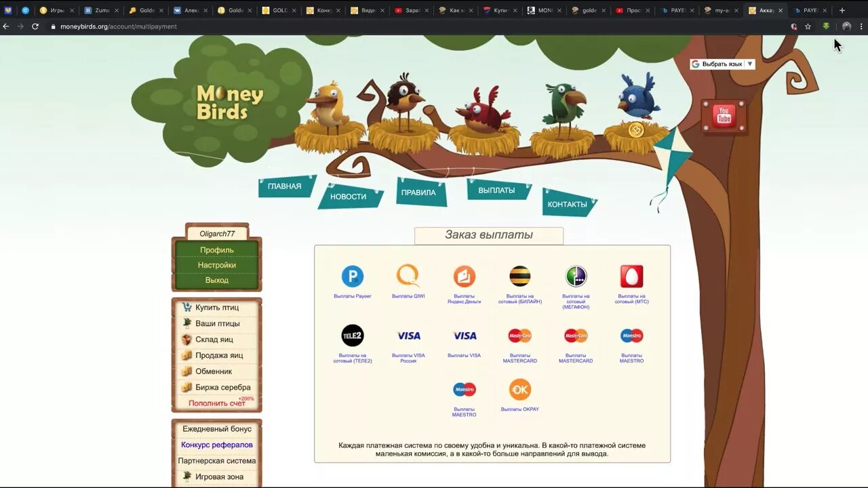Screen dimensions: 868x488
Task: Click the cart icon beside Купить птиц
Action: click(x=186, y=307)
